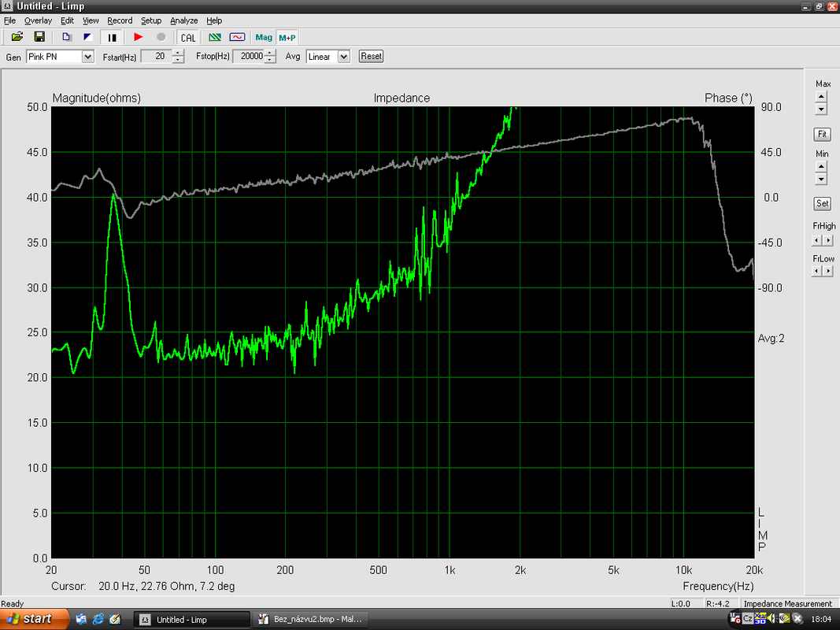Open the Overlay menu
Viewport: 840px width, 630px height.
[x=38, y=20]
